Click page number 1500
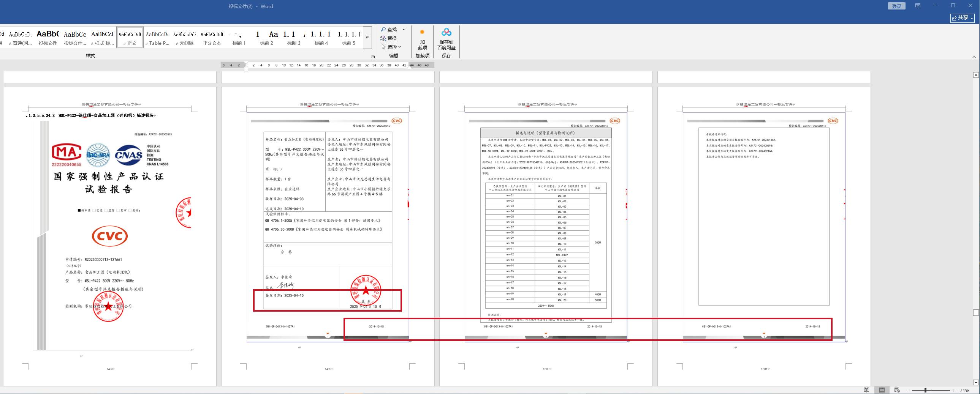 [546, 369]
